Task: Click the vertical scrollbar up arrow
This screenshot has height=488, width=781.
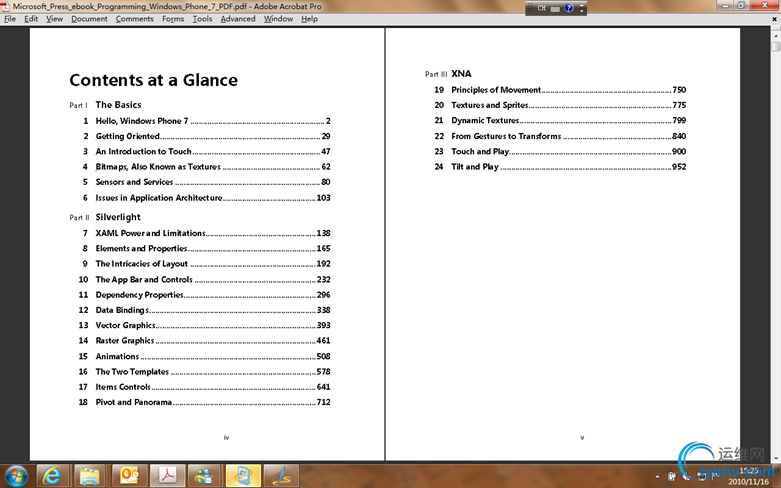Action: (x=776, y=36)
